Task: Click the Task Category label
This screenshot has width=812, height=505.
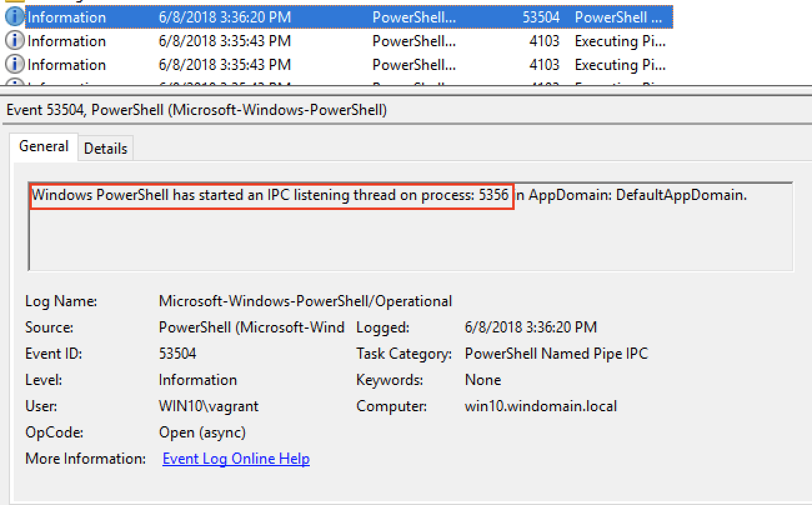Action: pos(404,354)
